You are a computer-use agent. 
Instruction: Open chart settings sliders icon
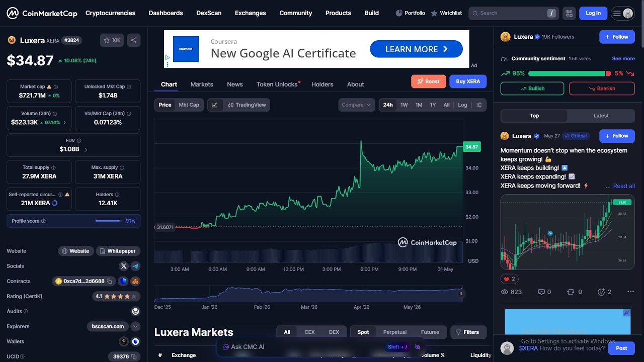tap(479, 105)
